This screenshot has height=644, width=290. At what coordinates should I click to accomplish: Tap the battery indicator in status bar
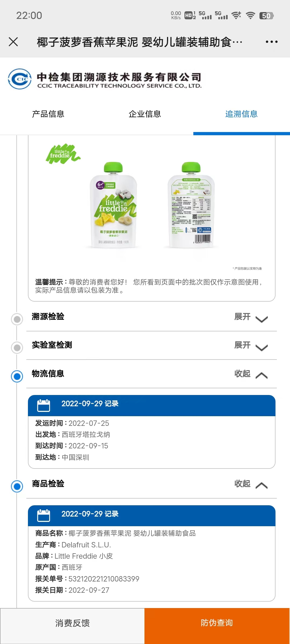coord(266,16)
